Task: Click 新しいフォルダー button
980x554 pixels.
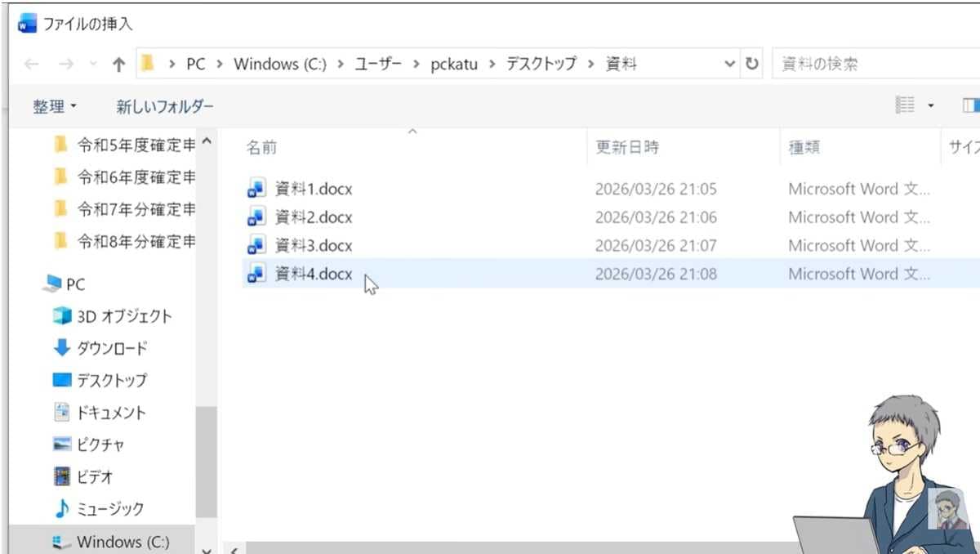Action: click(x=165, y=106)
